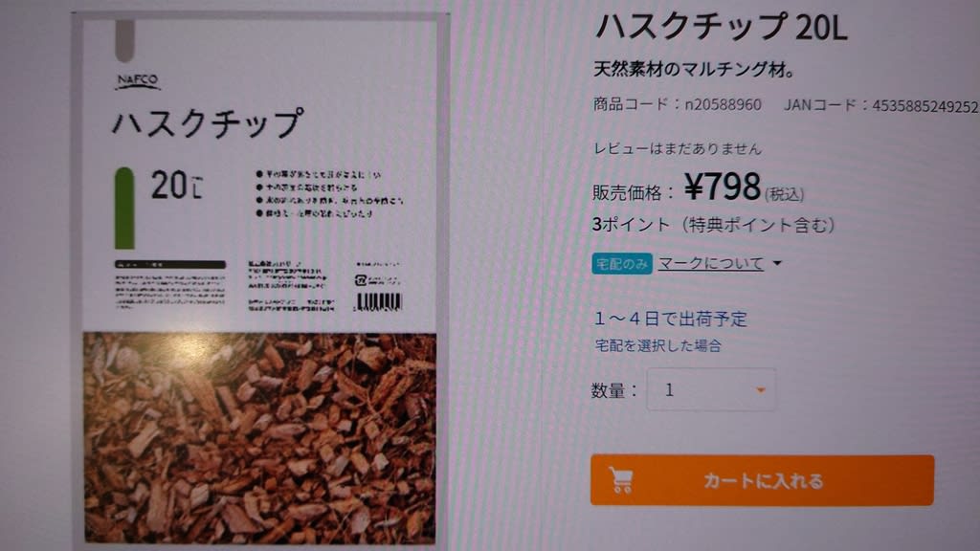Click the hanging slot at package top

tap(125, 40)
